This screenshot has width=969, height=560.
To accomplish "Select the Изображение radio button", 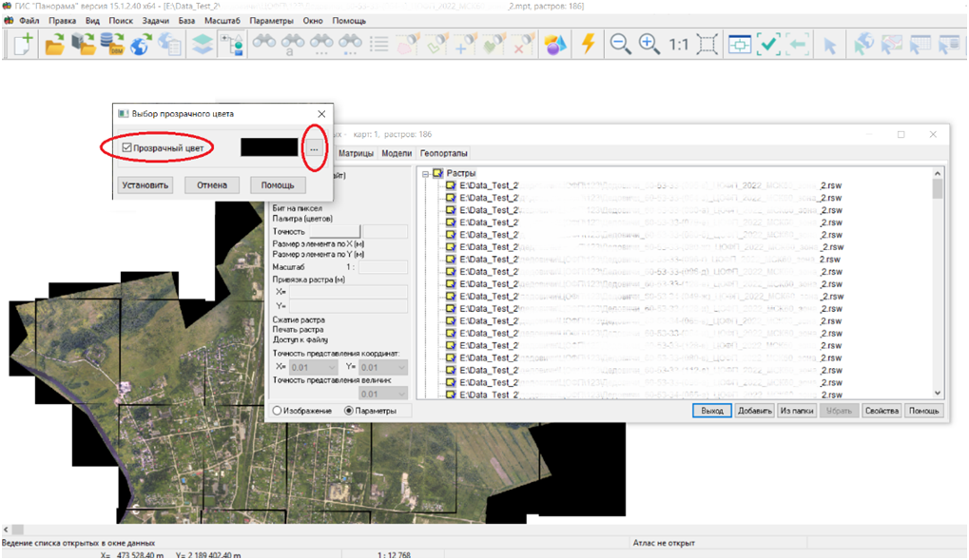I will click(278, 411).
